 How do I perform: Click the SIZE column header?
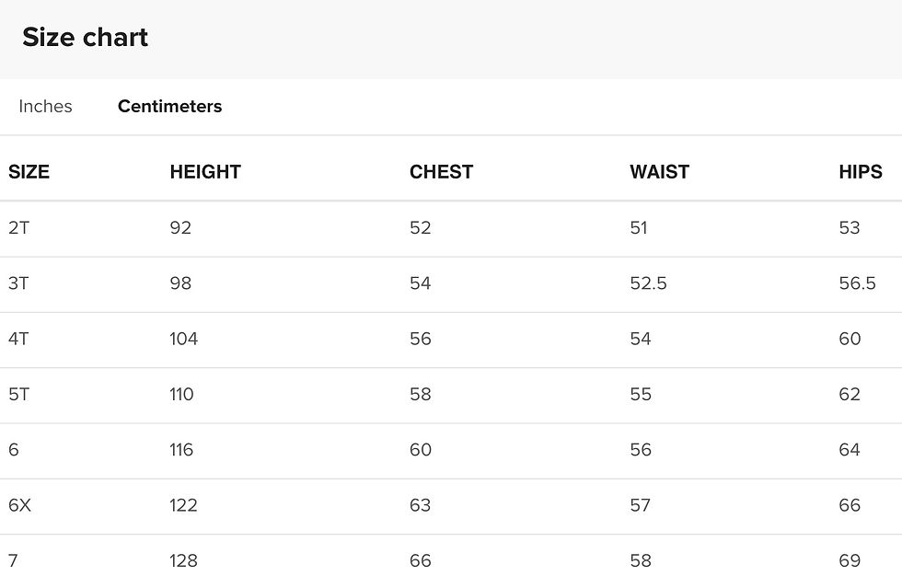click(x=29, y=172)
